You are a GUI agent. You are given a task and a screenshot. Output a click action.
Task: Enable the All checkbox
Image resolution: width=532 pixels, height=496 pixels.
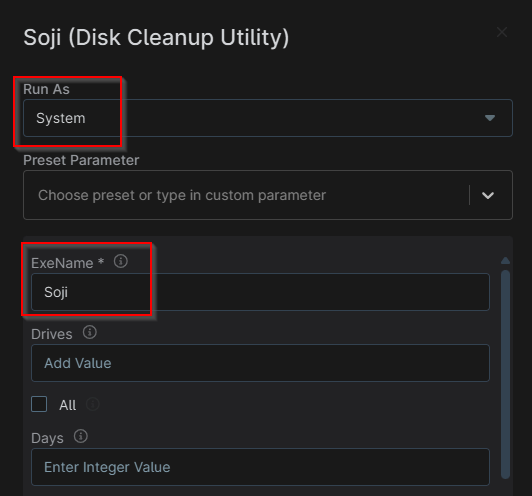[x=39, y=404]
